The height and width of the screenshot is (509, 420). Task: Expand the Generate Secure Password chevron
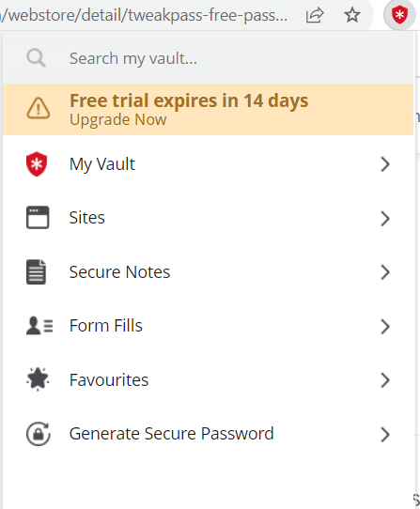tap(385, 435)
